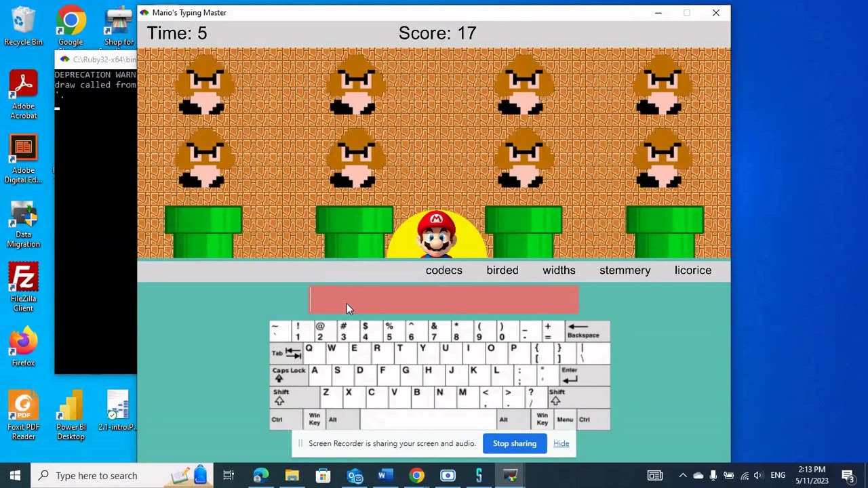Open the Shop for Supplies printer icon
Image resolution: width=868 pixels, height=488 pixels.
point(119,27)
